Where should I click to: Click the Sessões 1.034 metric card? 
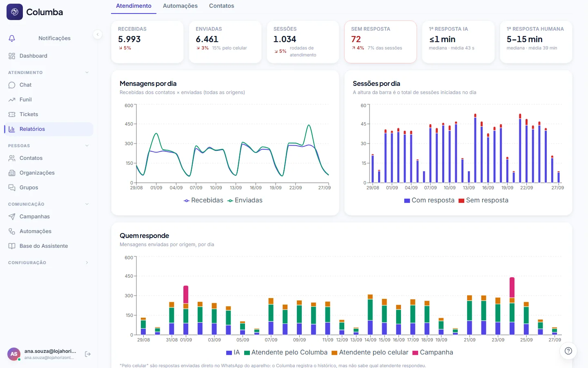(x=303, y=42)
